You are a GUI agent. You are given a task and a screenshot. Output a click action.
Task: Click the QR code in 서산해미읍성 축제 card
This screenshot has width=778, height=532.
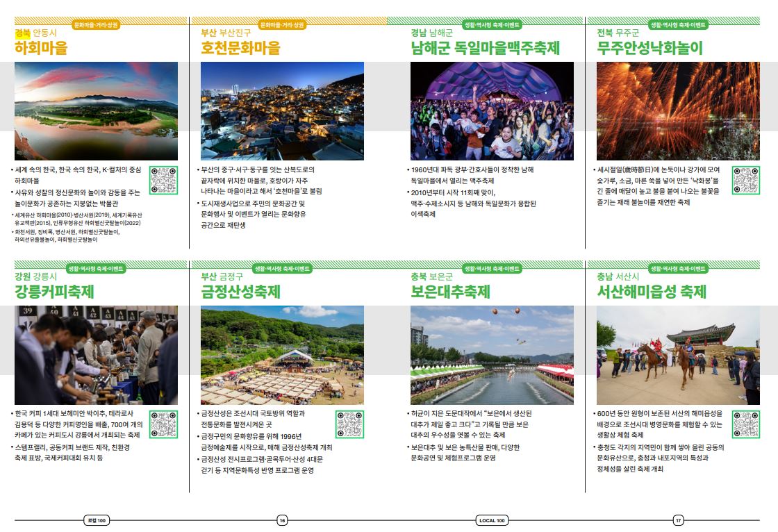tap(745, 424)
